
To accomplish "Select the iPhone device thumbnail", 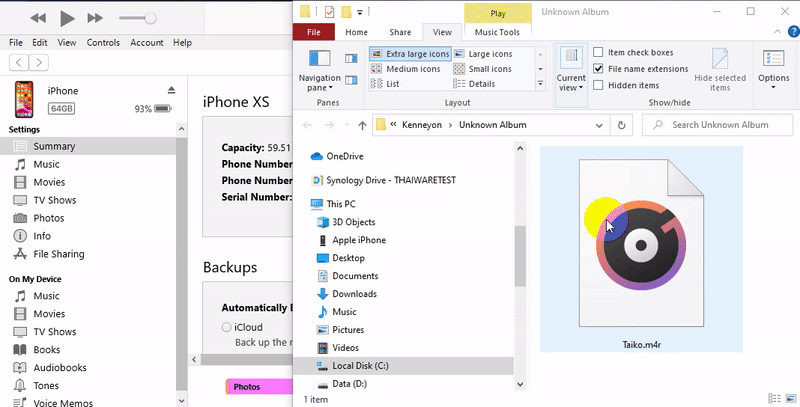I will (x=24, y=99).
